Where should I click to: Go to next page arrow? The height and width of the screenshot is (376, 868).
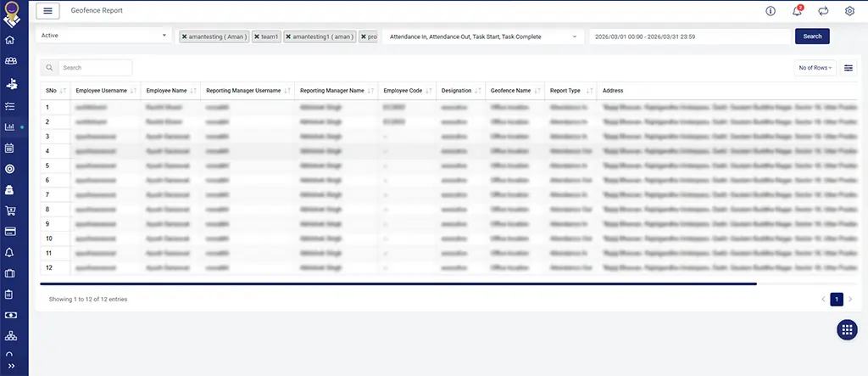click(x=850, y=300)
